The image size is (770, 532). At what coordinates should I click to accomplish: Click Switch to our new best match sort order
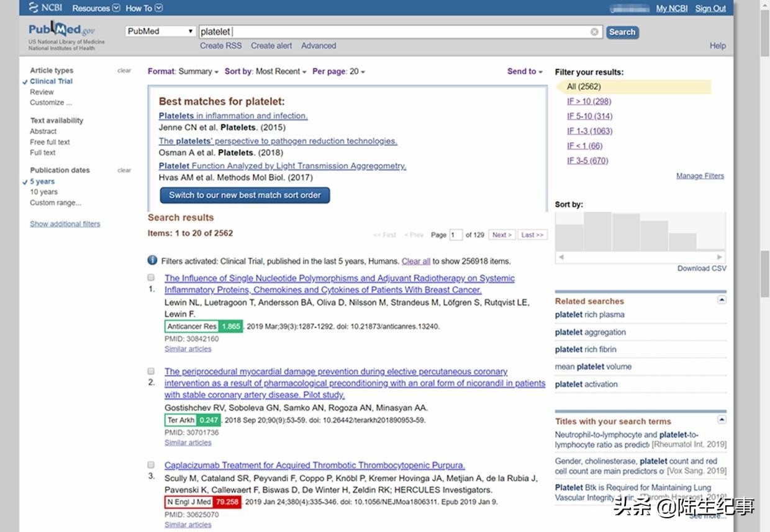[245, 195]
